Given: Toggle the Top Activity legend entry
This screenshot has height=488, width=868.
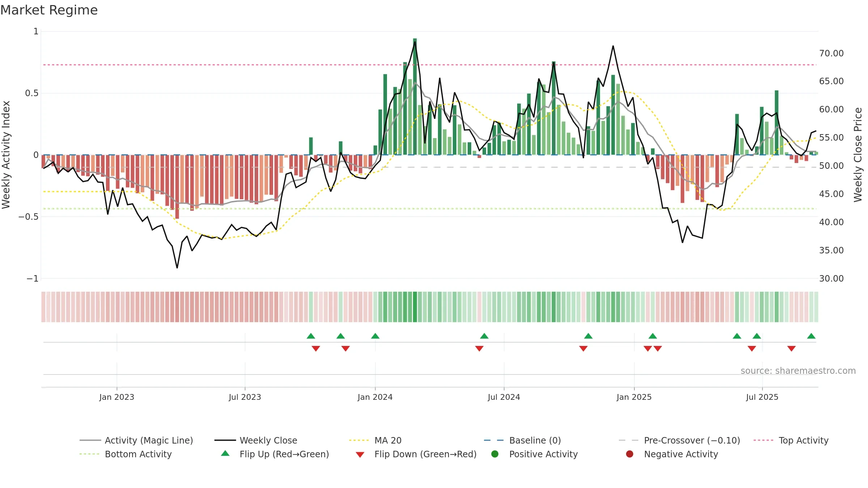Looking at the screenshot, I should [791, 440].
